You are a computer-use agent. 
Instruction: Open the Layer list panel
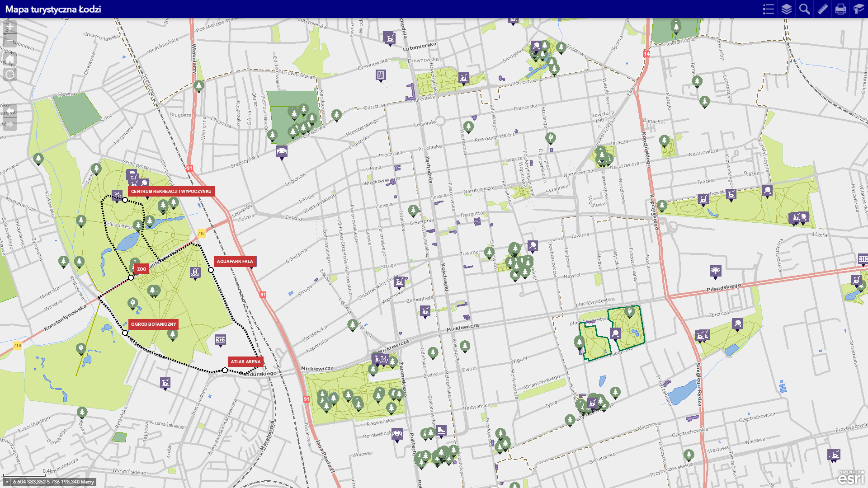coord(787,9)
